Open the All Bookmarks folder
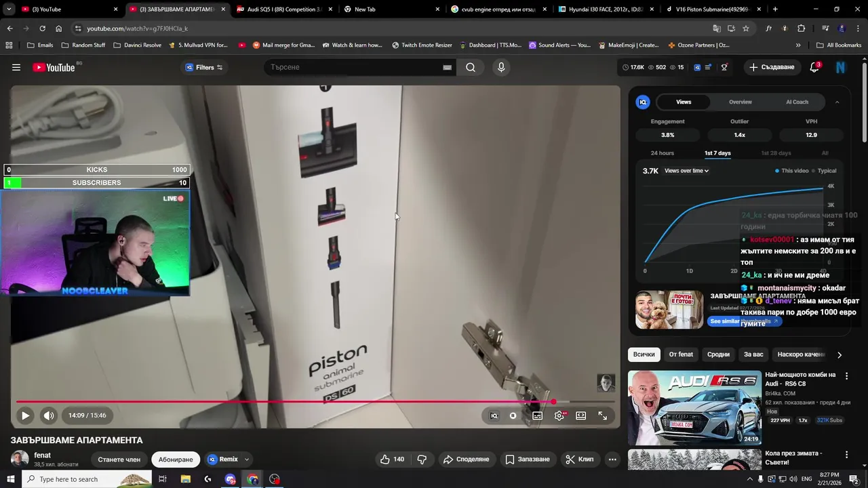Image resolution: width=868 pixels, height=488 pixels. pos(839,45)
